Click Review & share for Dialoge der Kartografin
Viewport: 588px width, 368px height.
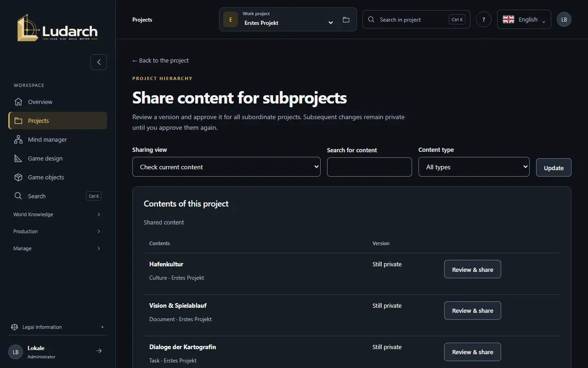point(473,352)
